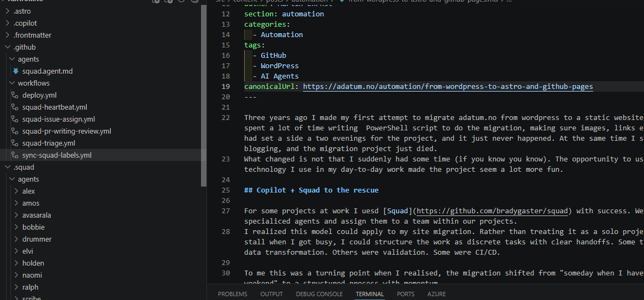Expand the .frontmatter folder chevron

[8, 35]
